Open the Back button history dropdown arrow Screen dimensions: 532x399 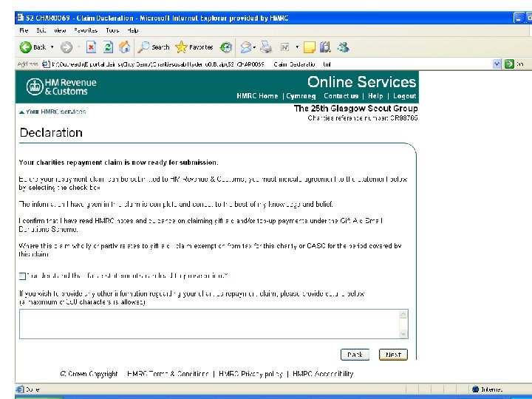52,47
